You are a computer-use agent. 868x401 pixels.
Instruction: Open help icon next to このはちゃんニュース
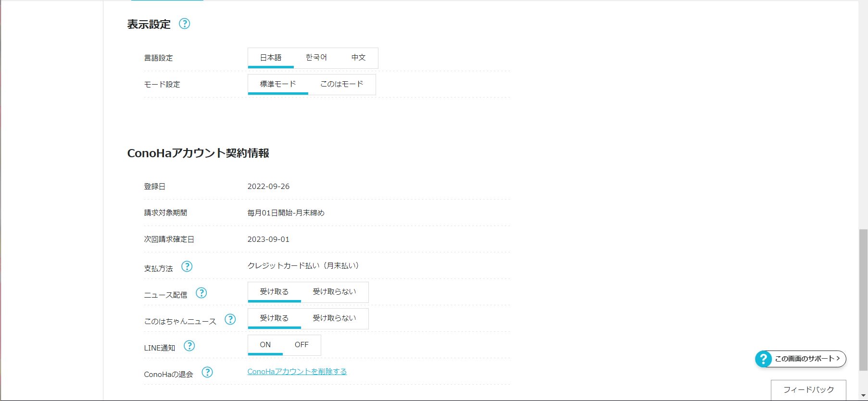(230, 319)
